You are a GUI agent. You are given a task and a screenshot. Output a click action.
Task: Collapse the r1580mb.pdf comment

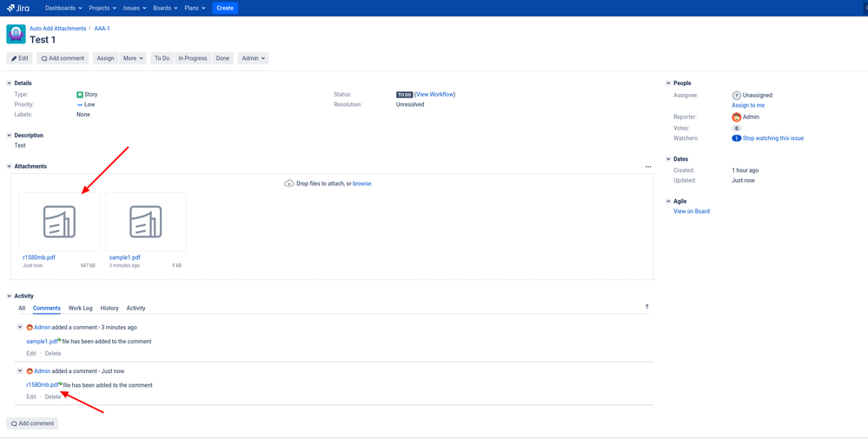[20, 370]
